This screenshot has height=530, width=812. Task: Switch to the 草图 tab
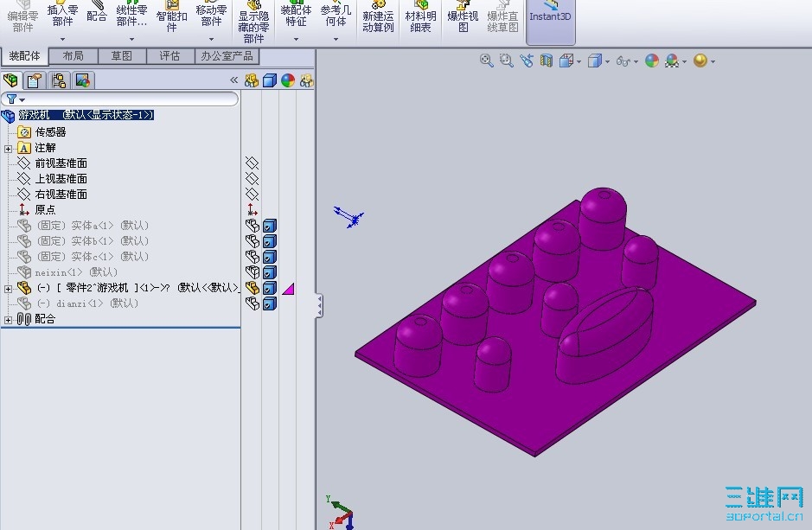(x=122, y=55)
